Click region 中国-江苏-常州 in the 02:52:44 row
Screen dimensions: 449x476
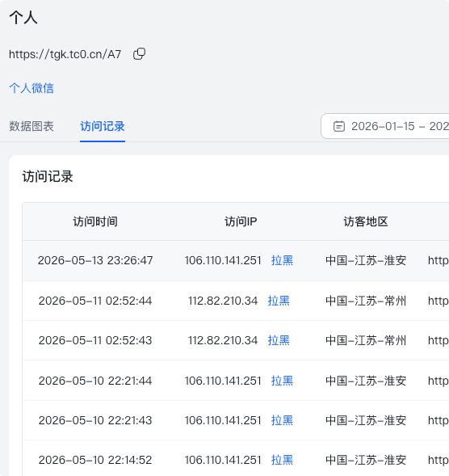pos(366,301)
